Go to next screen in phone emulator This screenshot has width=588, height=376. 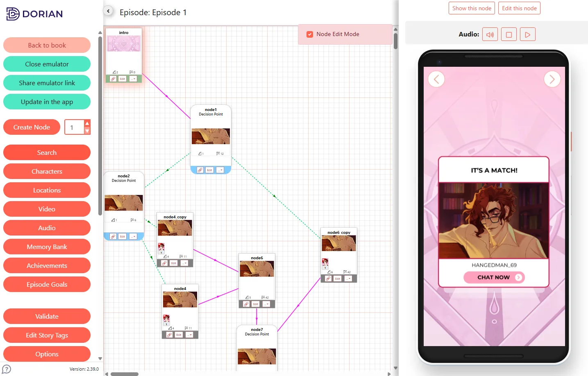552,79
